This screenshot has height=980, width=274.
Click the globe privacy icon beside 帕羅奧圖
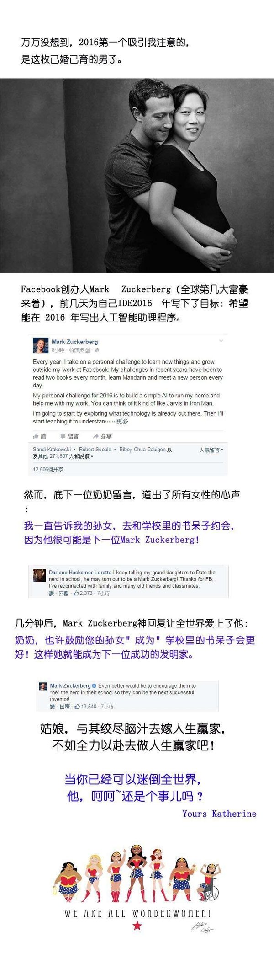(x=97, y=350)
